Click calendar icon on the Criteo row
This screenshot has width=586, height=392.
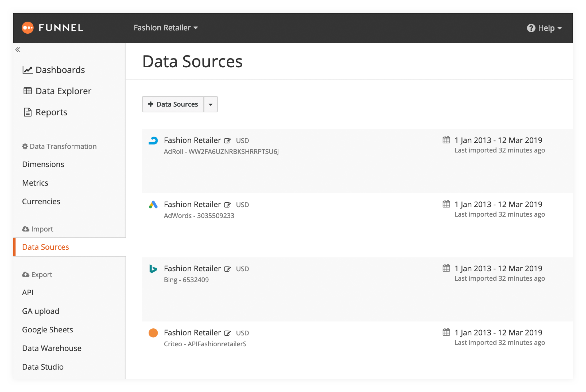pos(446,332)
